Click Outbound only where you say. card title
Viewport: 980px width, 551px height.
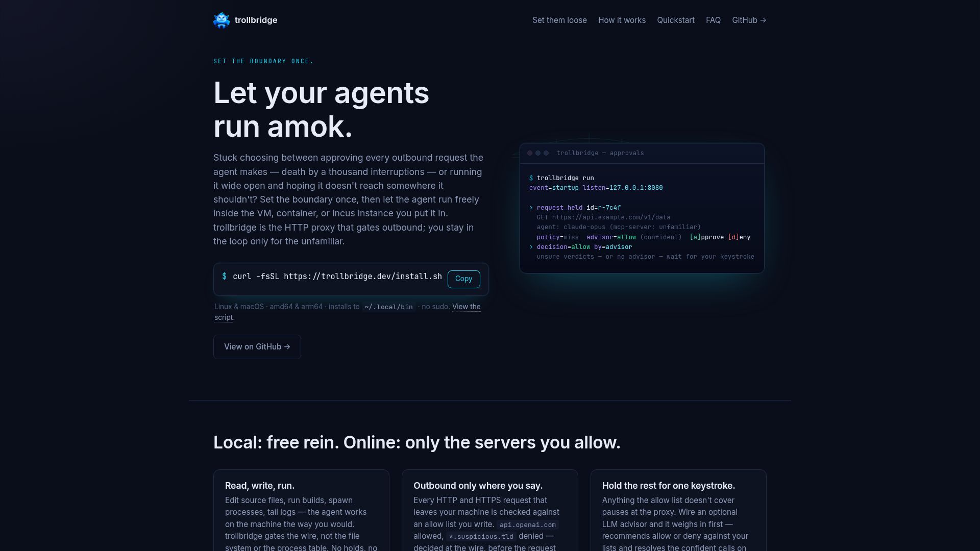point(478,486)
